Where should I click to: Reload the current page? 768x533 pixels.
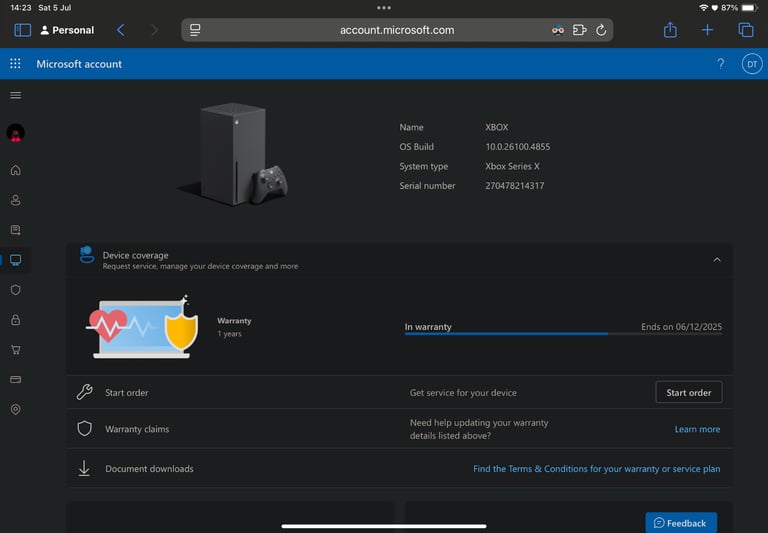coord(601,30)
